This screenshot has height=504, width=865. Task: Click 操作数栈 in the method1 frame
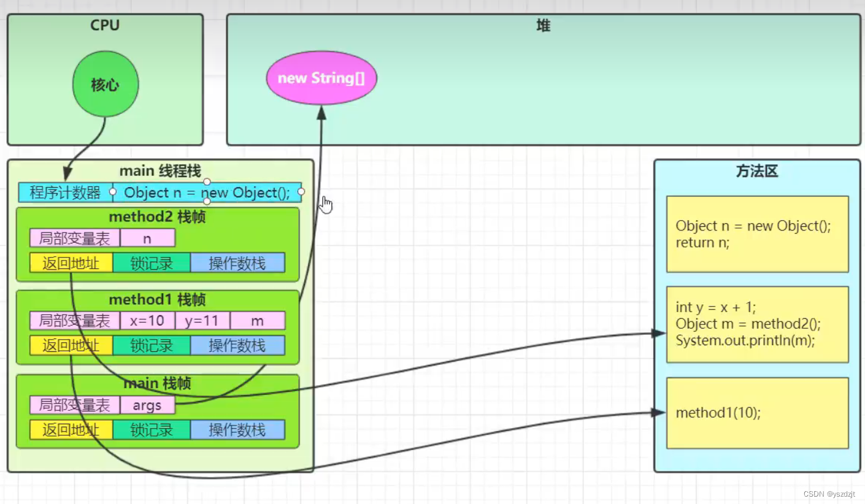(x=237, y=345)
